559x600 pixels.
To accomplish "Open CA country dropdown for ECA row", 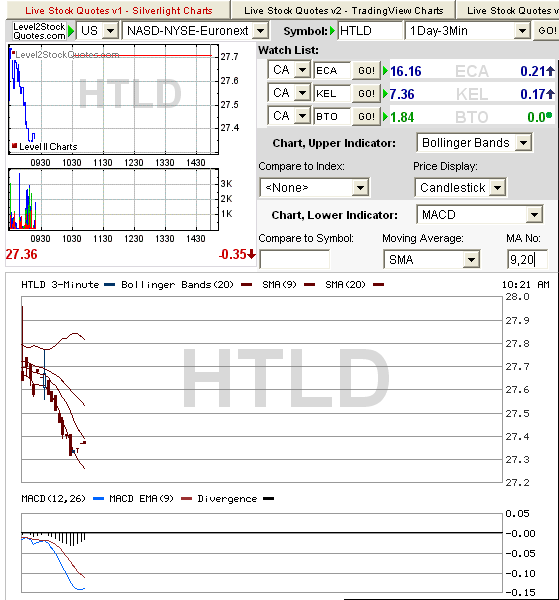I will tap(289, 70).
